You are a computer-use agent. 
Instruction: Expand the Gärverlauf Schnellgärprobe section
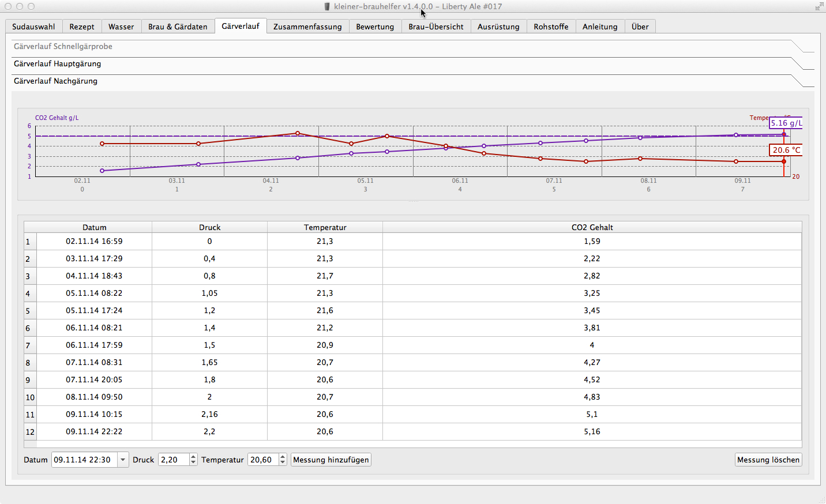coord(63,47)
